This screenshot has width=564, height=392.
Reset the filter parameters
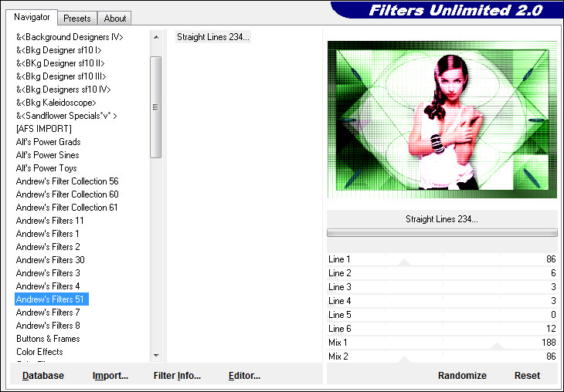(x=527, y=376)
